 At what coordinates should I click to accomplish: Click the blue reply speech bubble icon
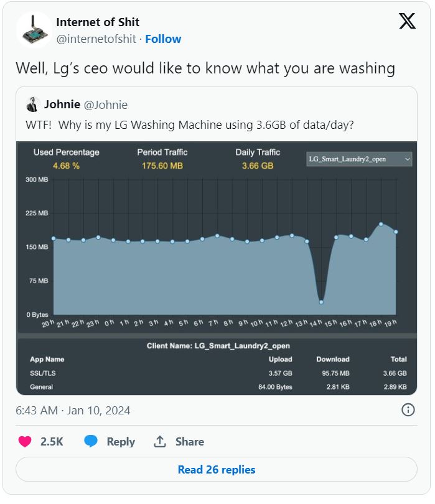tap(91, 441)
